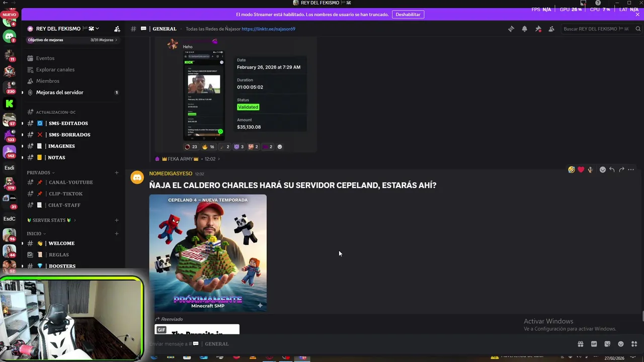Toggle the reaction showing count 3
The width and height of the screenshot is (644, 362).
point(239,147)
